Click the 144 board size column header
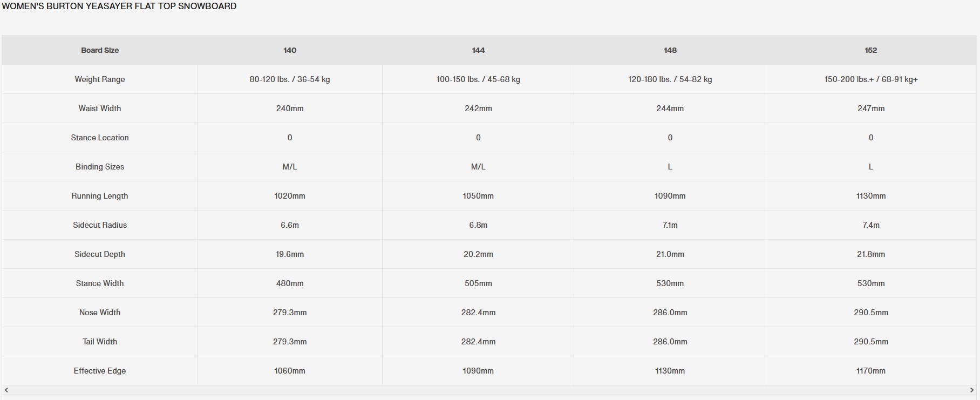 [478, 50]
